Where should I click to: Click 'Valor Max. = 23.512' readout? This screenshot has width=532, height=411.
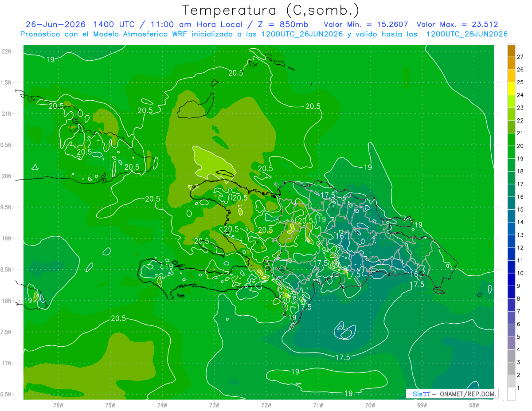coord(458,24)
